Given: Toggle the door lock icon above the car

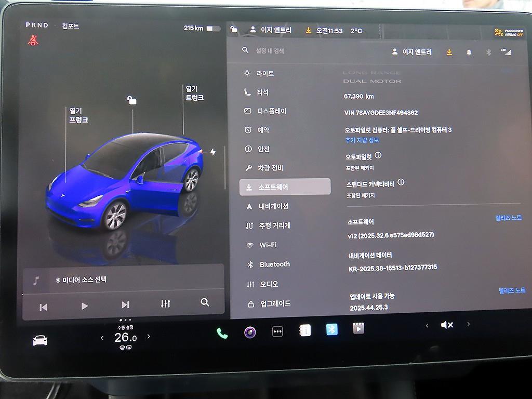Looking at the screenshot, I should tap(132, 100).
